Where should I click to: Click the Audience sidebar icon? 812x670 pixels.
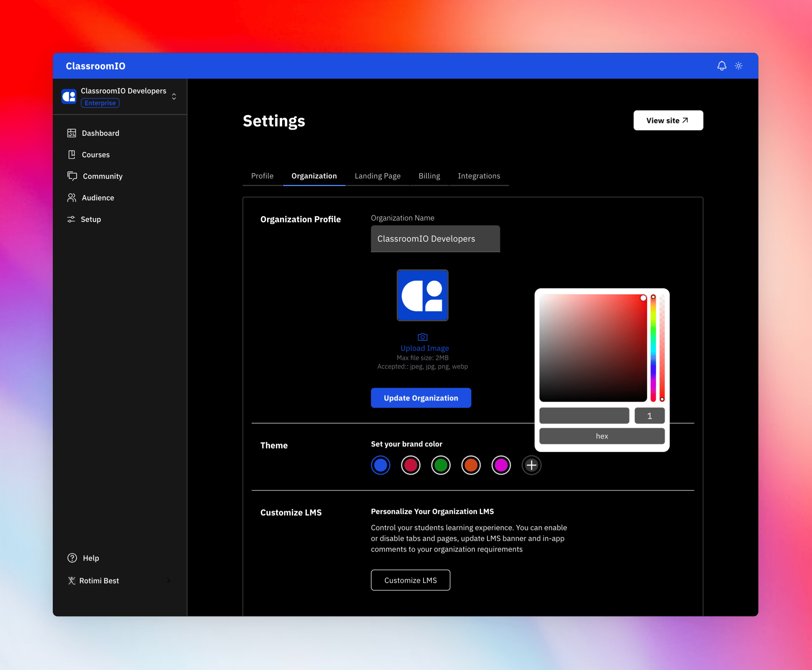click(x=72, y=198)
